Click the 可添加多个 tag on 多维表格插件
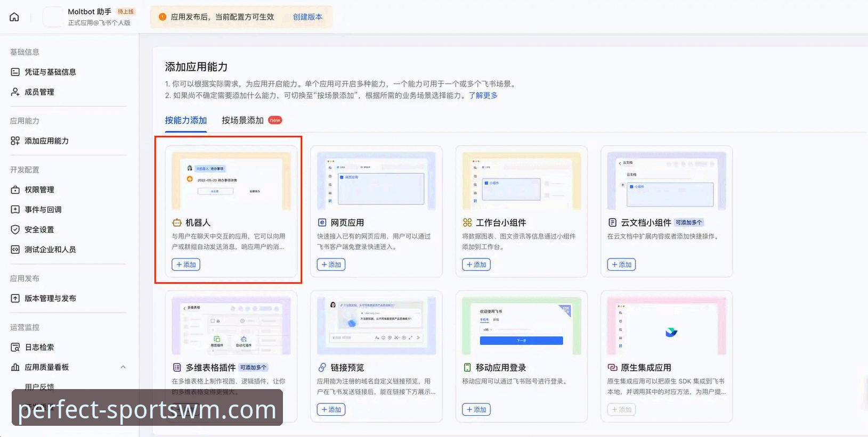Viewport: 868px width, 437px height. coord(253,367)
